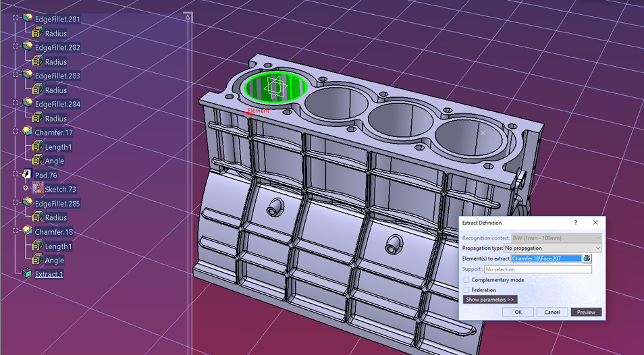
Task: Enable the Complementary mode checkbox
Action: (466, 280)
